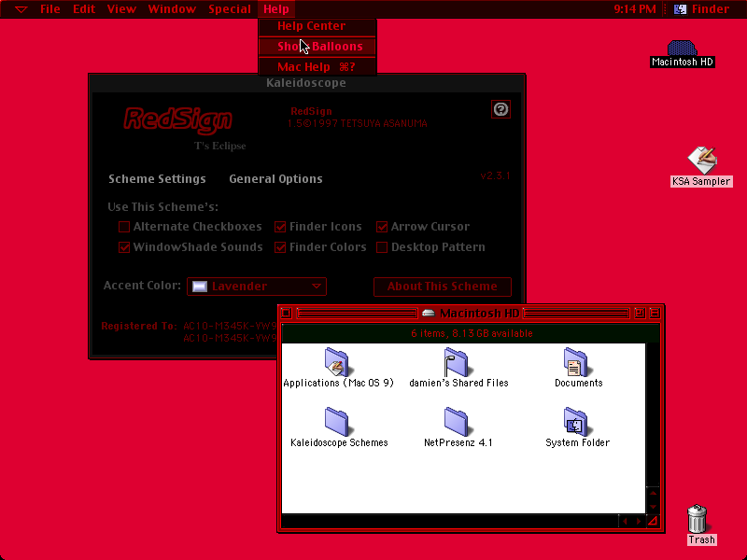Click the "Use This Scheme's:" heading
Viewport: 747px width, 560px height.
[162, 207]
